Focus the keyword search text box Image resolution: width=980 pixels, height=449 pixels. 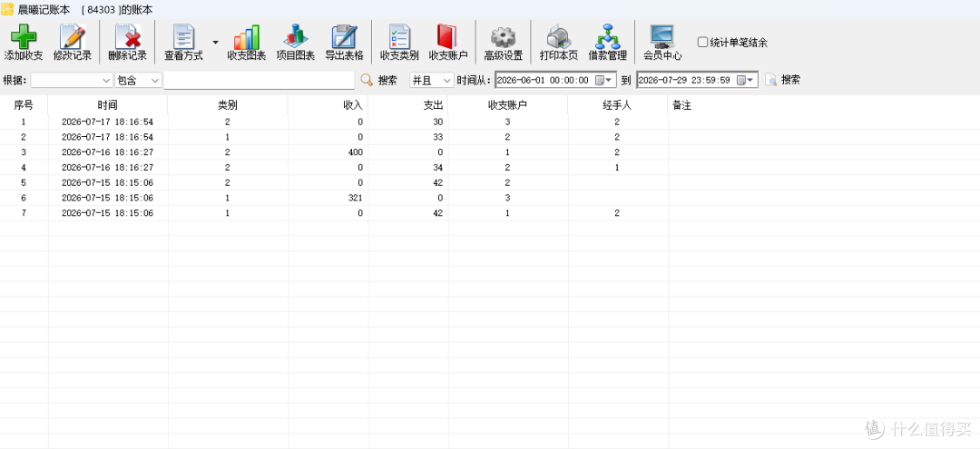[259, 81]
